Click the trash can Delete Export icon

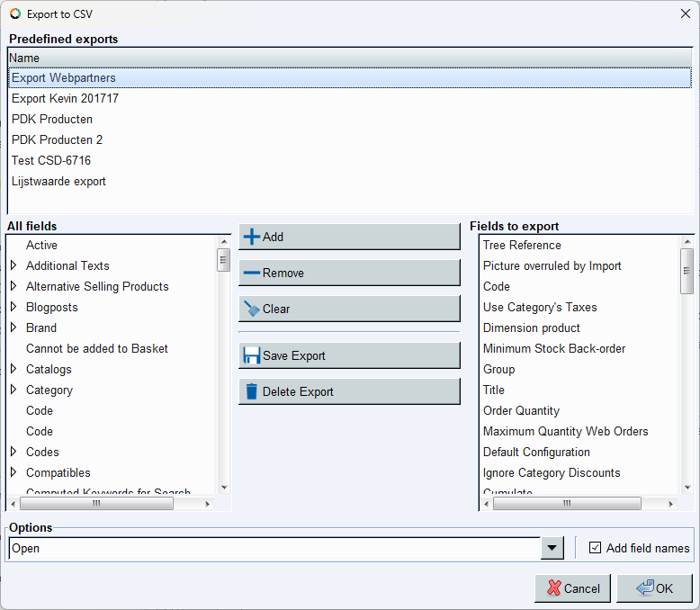(252, 391)
